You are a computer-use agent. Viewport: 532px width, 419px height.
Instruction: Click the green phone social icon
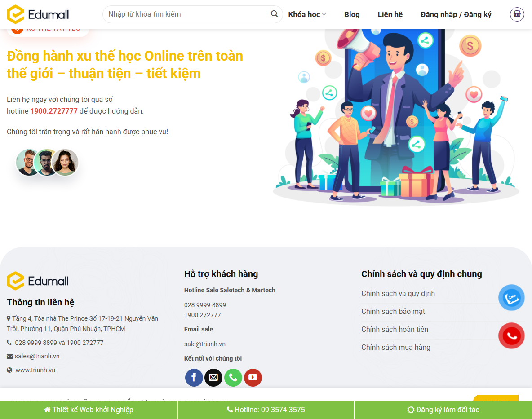[233, 378]
